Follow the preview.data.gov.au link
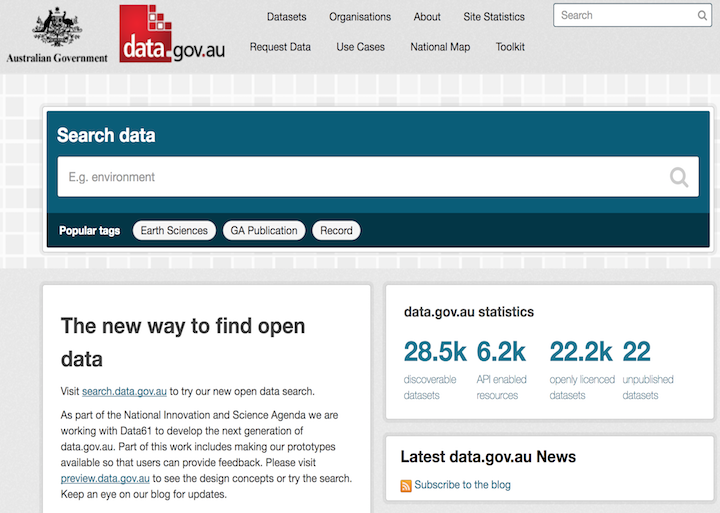720x513 pixels. point(105,479)
